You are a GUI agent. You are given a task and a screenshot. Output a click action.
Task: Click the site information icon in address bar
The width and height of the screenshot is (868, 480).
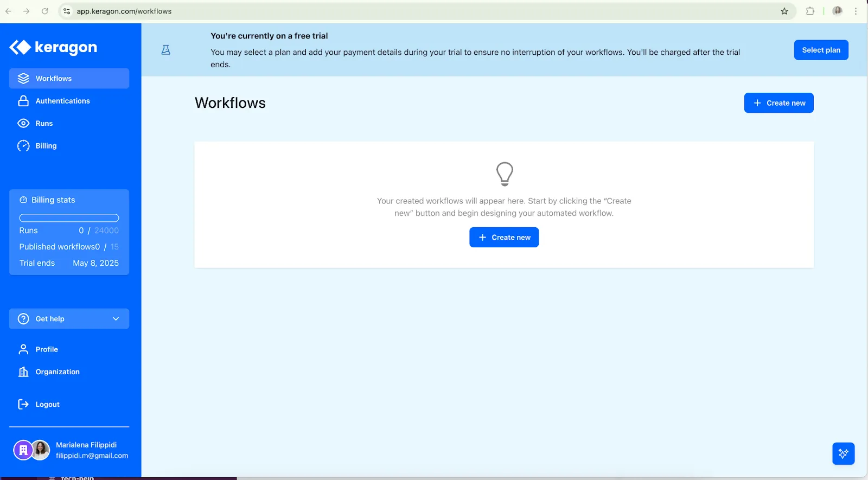[67, 11]
